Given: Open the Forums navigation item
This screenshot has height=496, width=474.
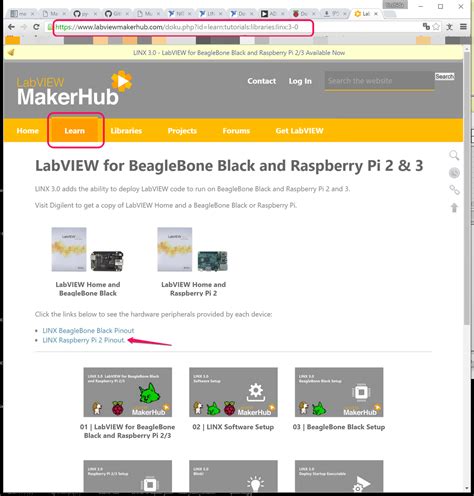Looking at the screenshot, I should click(x=236, y=131).
